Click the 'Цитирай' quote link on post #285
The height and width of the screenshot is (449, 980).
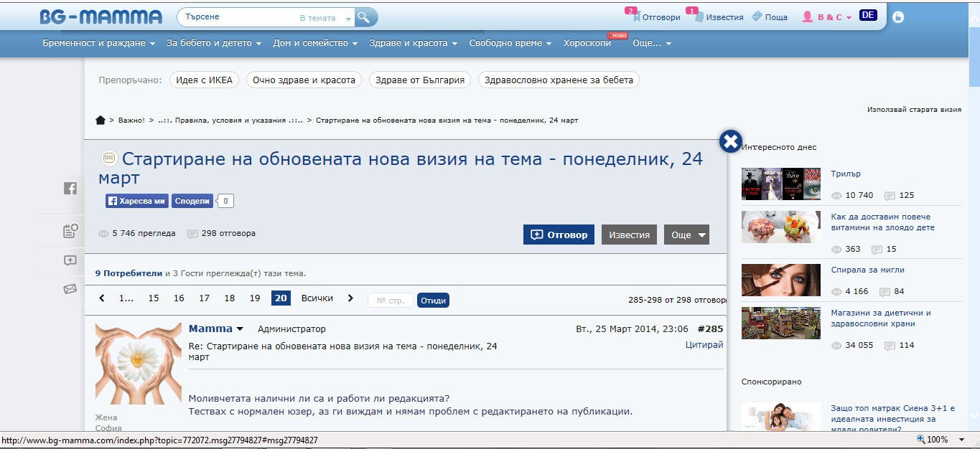click(704, 345)
